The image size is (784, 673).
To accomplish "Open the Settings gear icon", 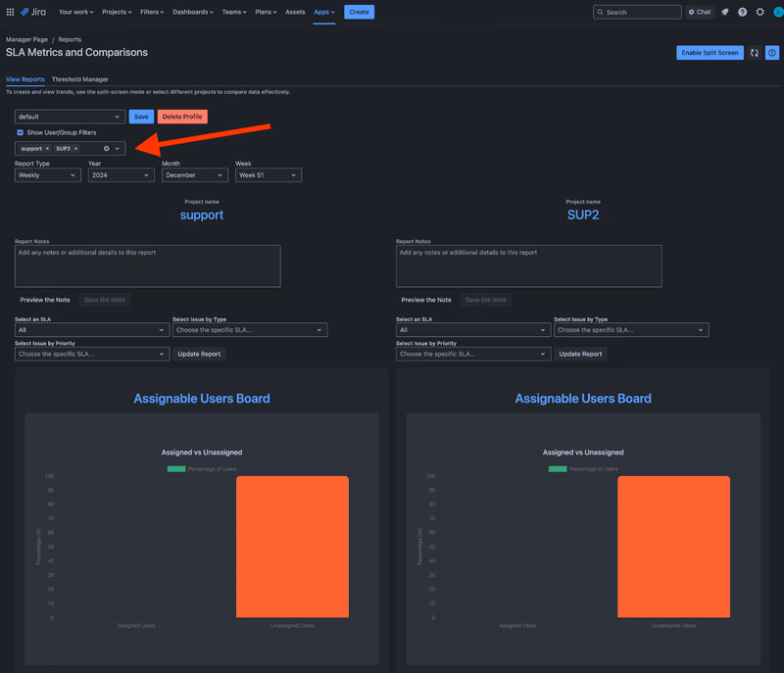I will 760,12.
